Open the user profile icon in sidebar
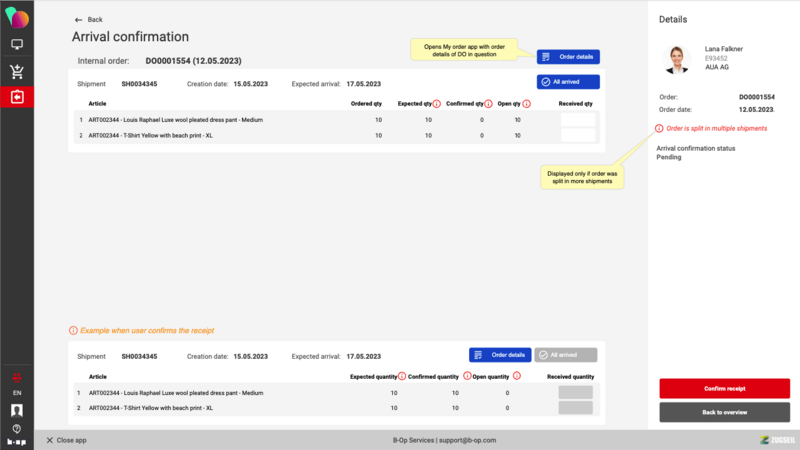Viewport: 800px width, 450px height. (17, 410)
